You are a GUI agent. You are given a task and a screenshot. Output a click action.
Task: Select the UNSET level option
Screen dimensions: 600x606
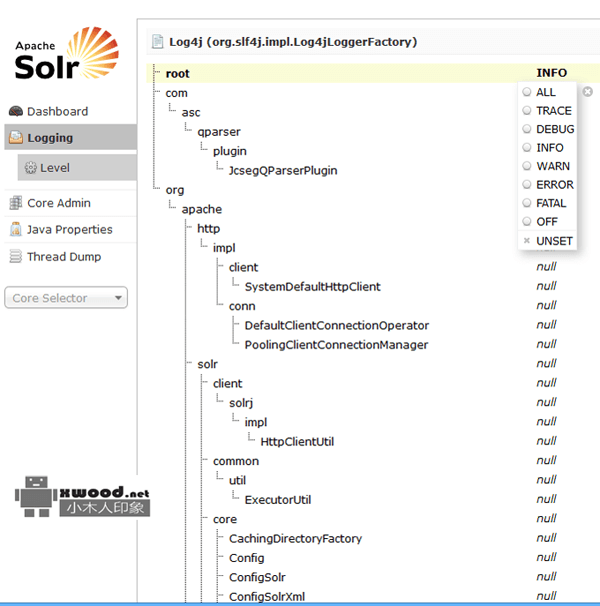pos(554,240)
